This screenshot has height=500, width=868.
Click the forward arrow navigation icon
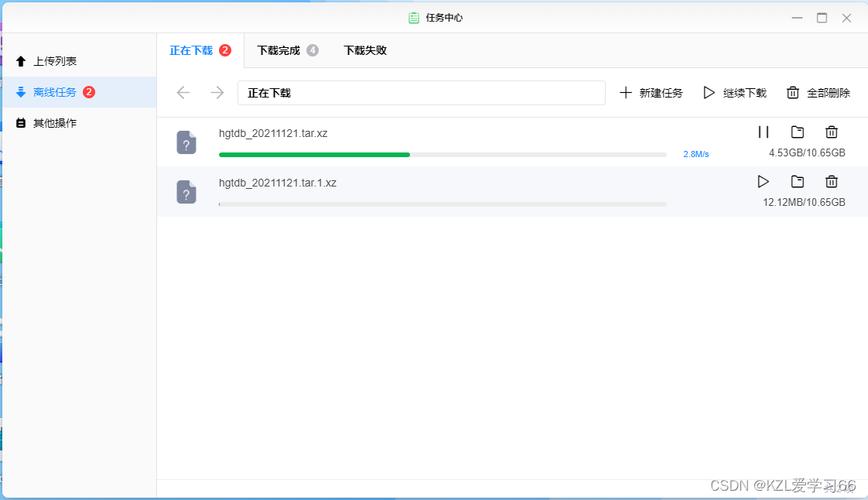tap(218, 92)
